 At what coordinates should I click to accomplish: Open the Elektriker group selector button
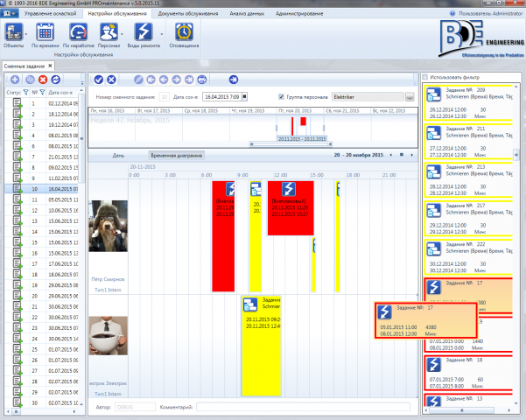410,97
